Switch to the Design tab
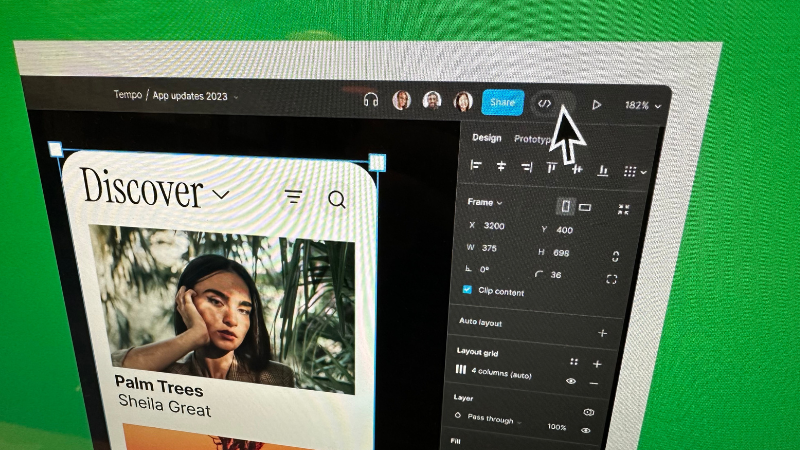800x450 pixels. pyautogui.click(x=487, y=138)
